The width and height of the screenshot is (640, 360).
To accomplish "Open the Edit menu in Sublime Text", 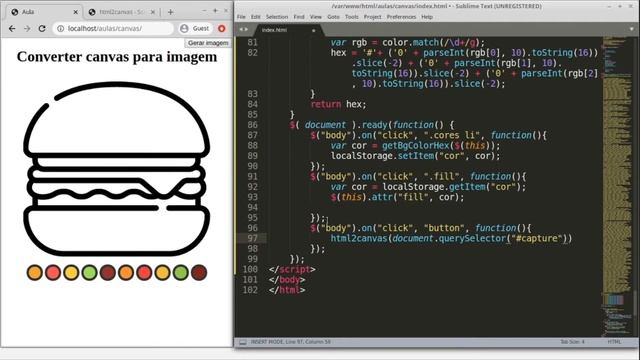I will [256, 17].
